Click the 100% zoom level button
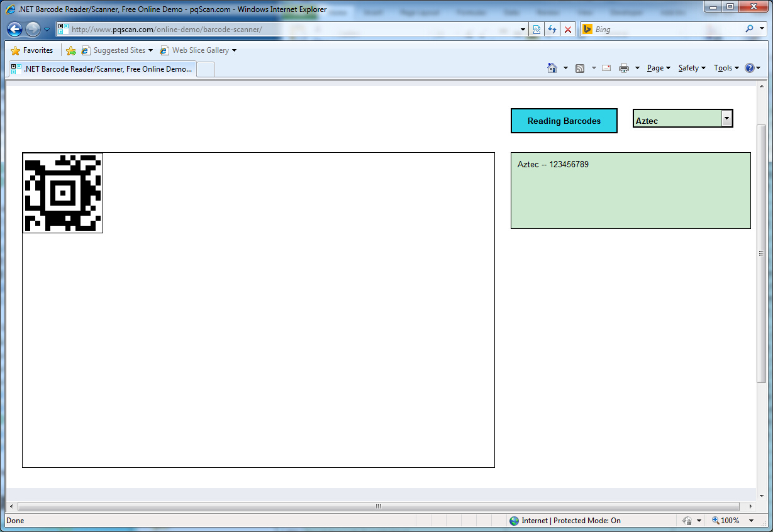 [725, 521]
